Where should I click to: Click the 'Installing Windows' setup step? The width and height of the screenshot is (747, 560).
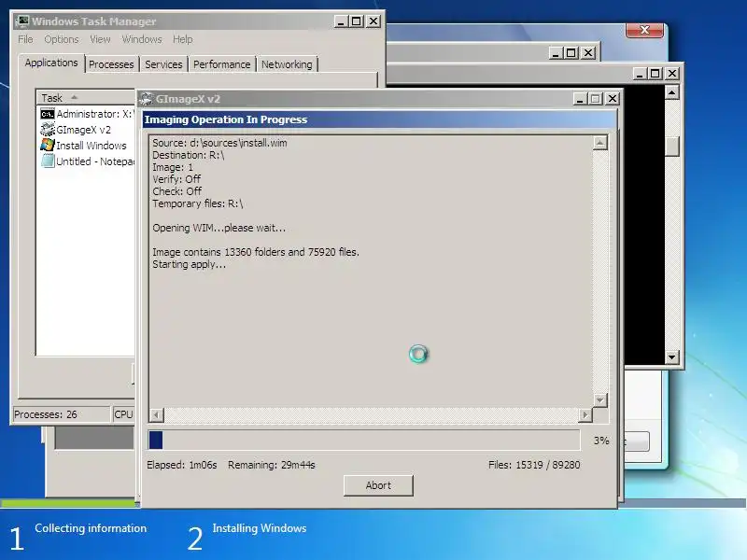(260, 528)
